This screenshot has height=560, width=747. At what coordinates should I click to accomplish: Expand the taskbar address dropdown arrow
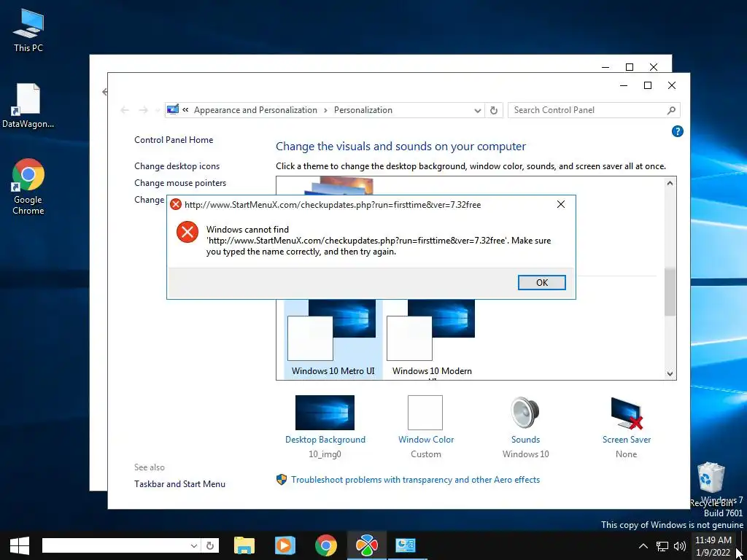194,545
